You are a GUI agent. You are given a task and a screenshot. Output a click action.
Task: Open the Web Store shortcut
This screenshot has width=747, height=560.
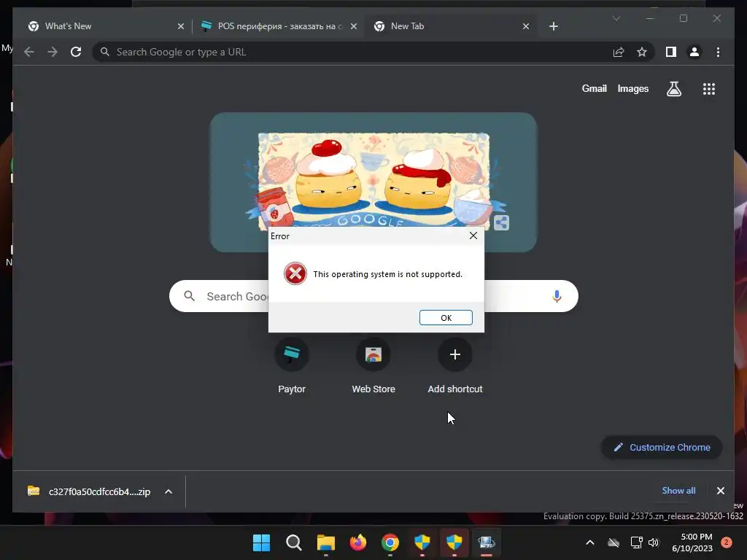coord(373,366)
